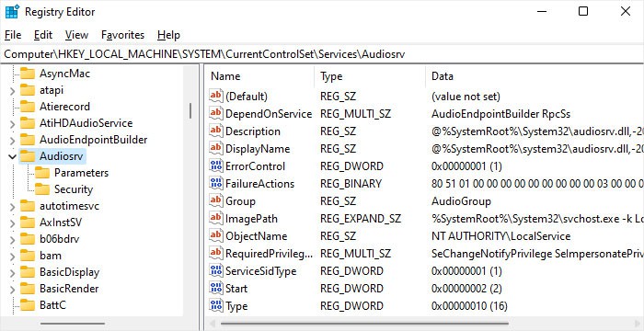Open the File menu
644x331 pixels.
pos(13,35)
